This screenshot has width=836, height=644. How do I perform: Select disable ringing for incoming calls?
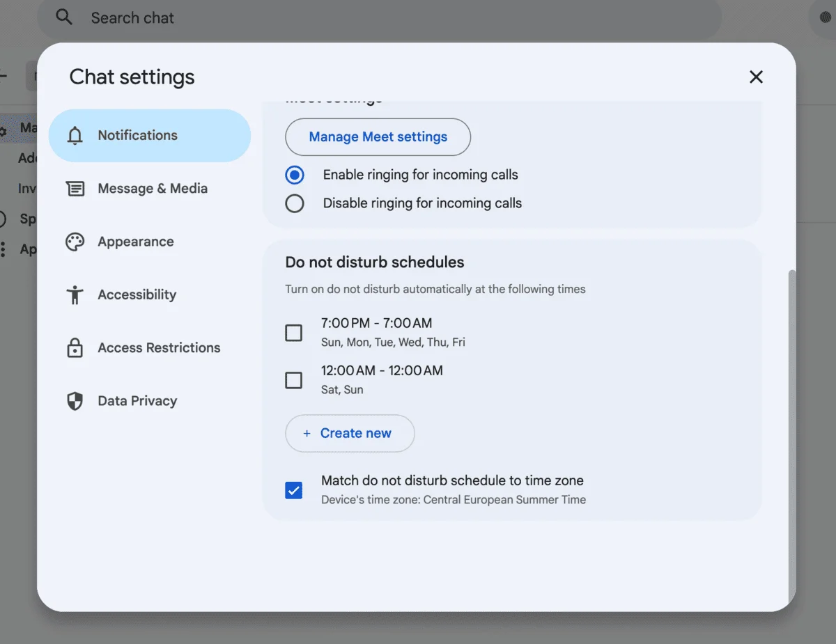(x=295, y=203)
